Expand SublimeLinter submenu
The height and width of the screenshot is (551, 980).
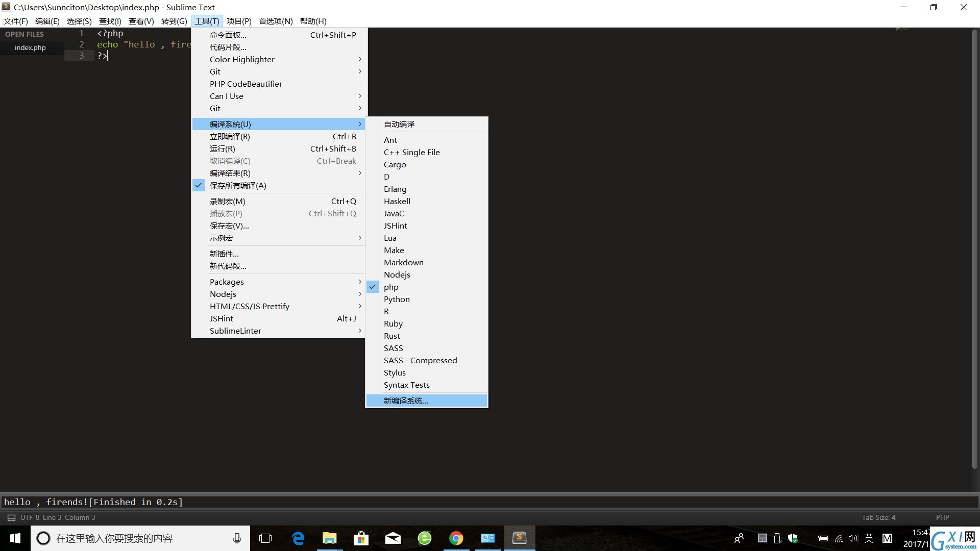(x=279, y=331)
